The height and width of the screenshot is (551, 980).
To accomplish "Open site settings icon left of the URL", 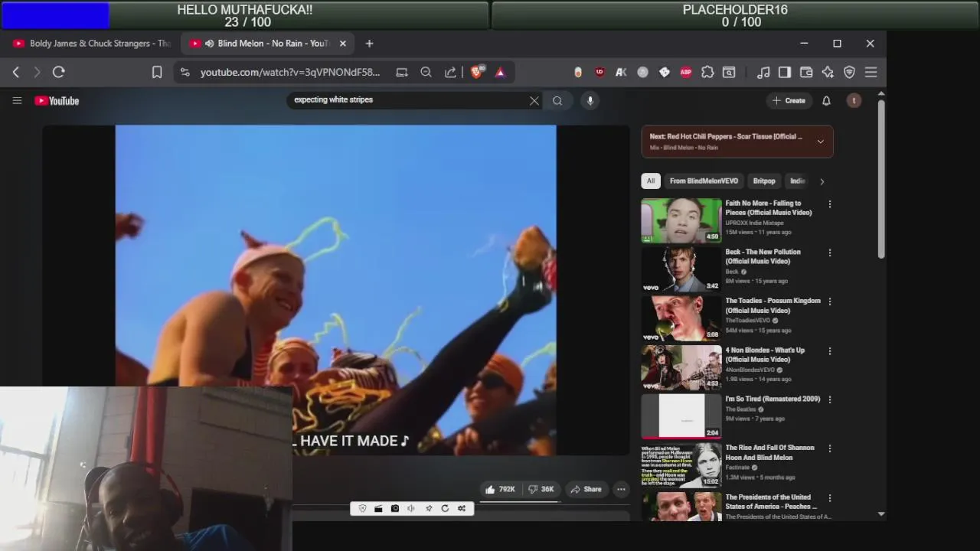I will [185, 72].
